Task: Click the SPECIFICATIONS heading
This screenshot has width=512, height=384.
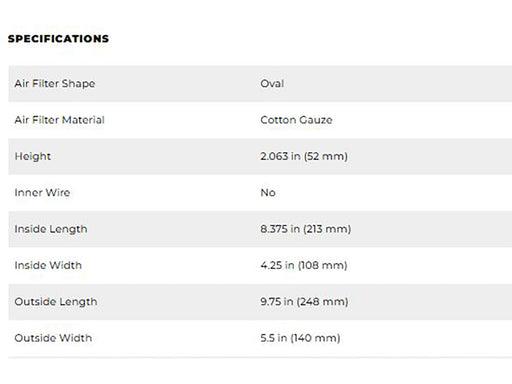Action: (x=58, y=39)
